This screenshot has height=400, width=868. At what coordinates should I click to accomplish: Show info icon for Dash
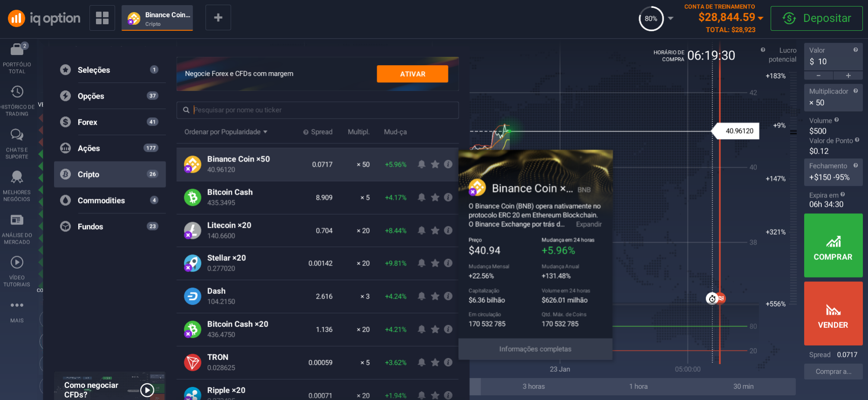click(448, 296)
